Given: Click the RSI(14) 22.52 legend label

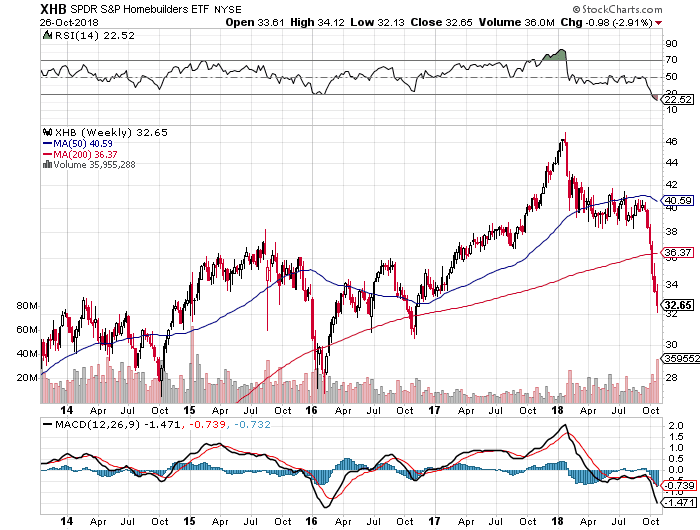Looking at the screenshot, I should click(94, 35).
